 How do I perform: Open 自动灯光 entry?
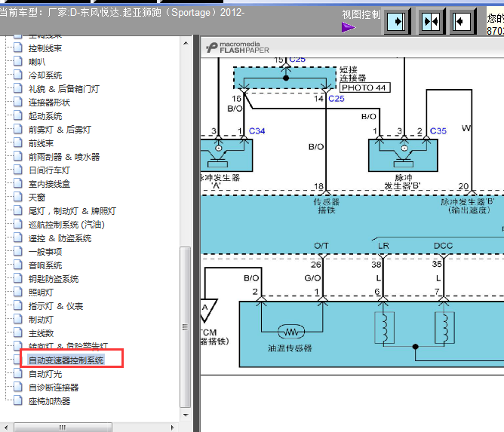click(x=45, y=374)
